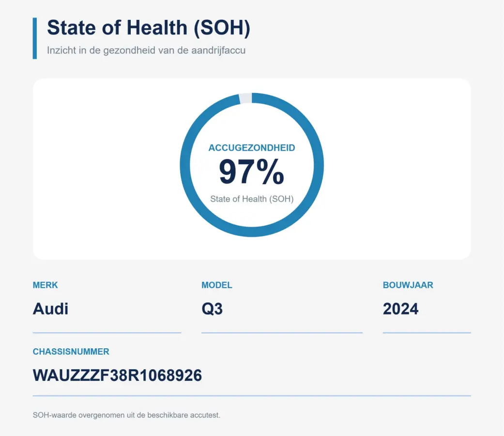Select the Audi brand value
504x436 pixels.
coord(50,309)
